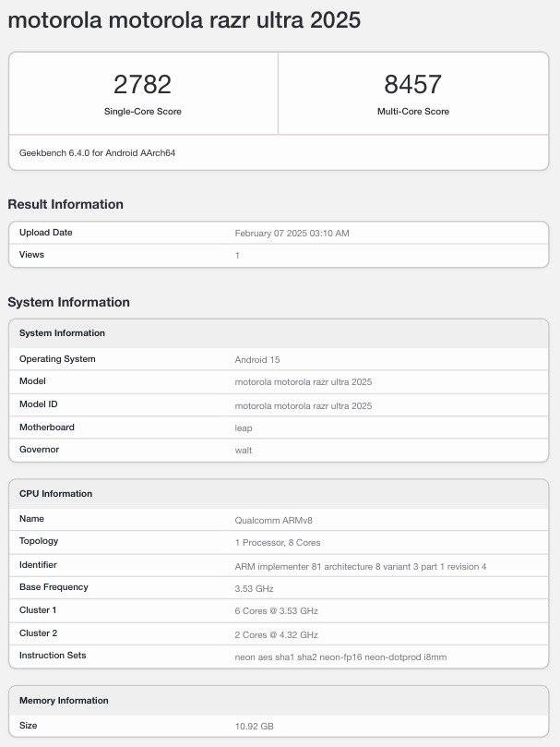560x747 pixels.
Task: Click the Motherboard label
Action: pyautogui.click(x=47, y=427)
